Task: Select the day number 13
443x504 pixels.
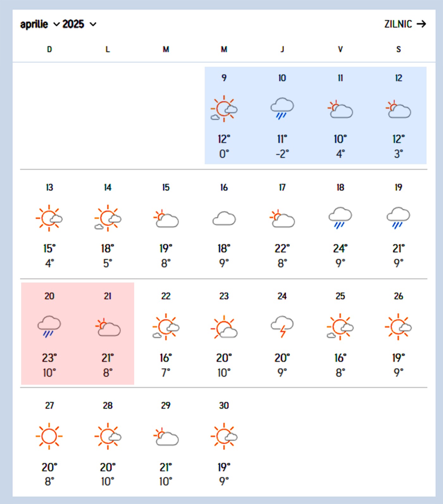Action: coord(49,187)
